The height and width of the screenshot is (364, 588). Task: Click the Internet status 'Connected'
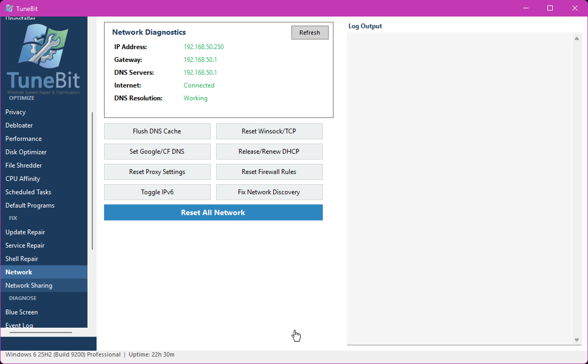click(x=199, y=85)
